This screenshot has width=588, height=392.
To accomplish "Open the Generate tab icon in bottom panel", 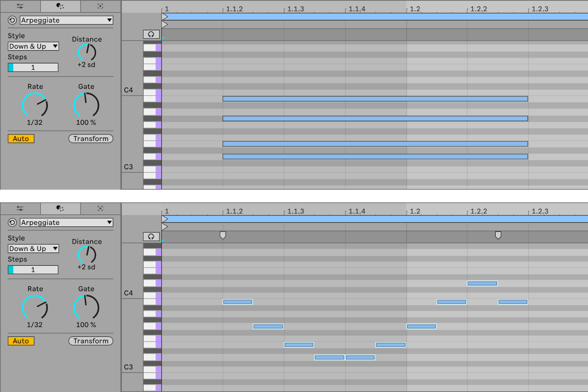I will pyautogui.click(x=100, y=208).
